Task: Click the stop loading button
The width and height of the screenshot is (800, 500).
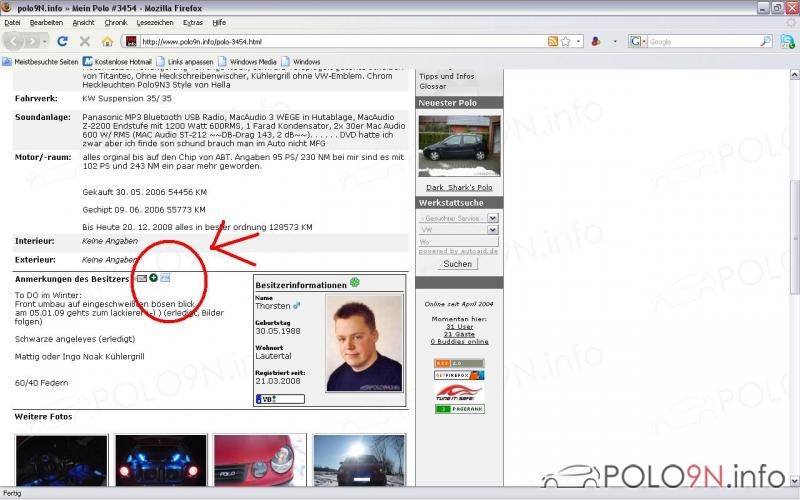Action: (84, 41)
